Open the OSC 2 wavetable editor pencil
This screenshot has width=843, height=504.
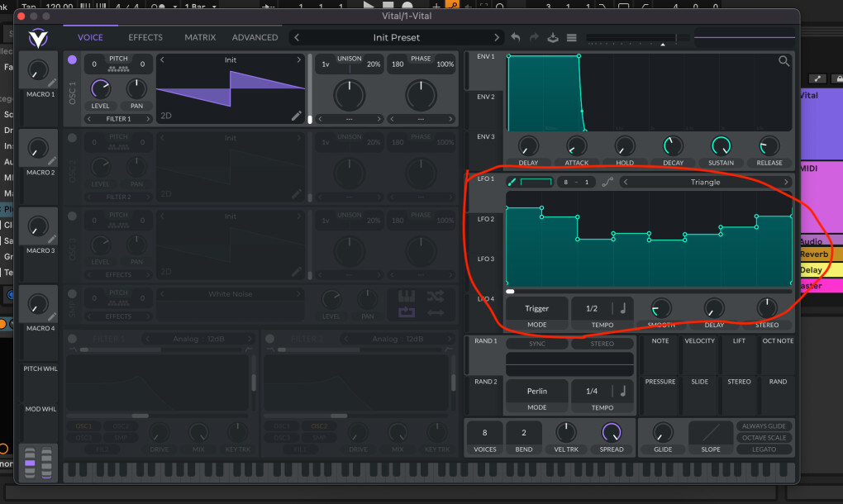(296, 194)
